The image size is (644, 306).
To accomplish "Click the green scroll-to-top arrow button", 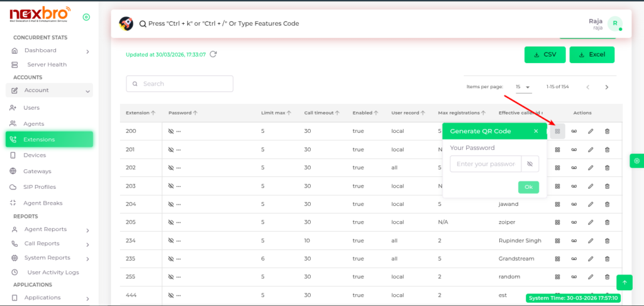I will (x=624, y=283).
